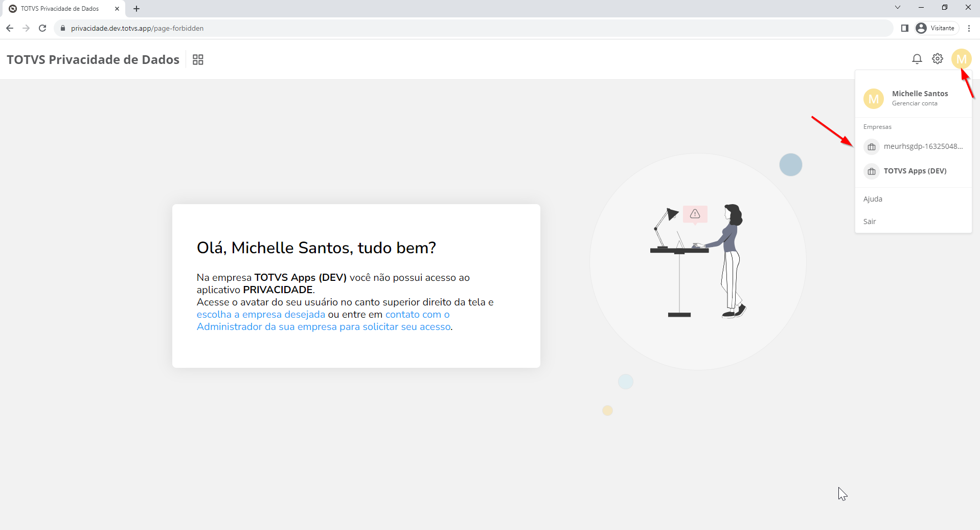Open the notifications bell

pos(917,59)
